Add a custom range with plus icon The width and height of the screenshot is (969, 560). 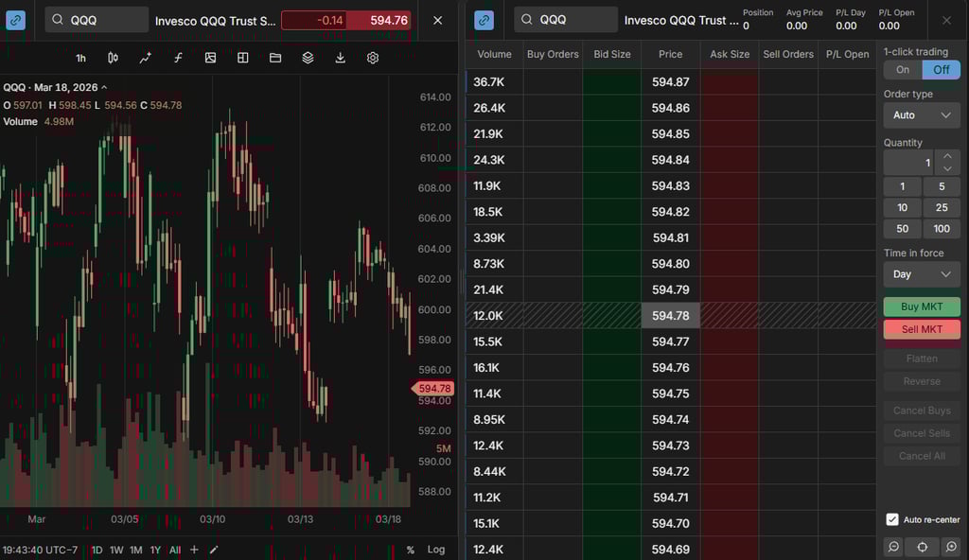(x=194, y=550)
